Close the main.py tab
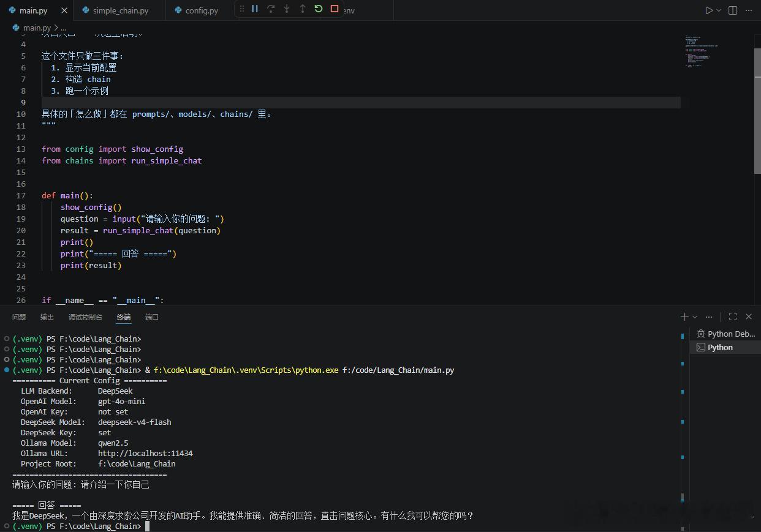Screen dimensions: 761x532 point(64,10)
